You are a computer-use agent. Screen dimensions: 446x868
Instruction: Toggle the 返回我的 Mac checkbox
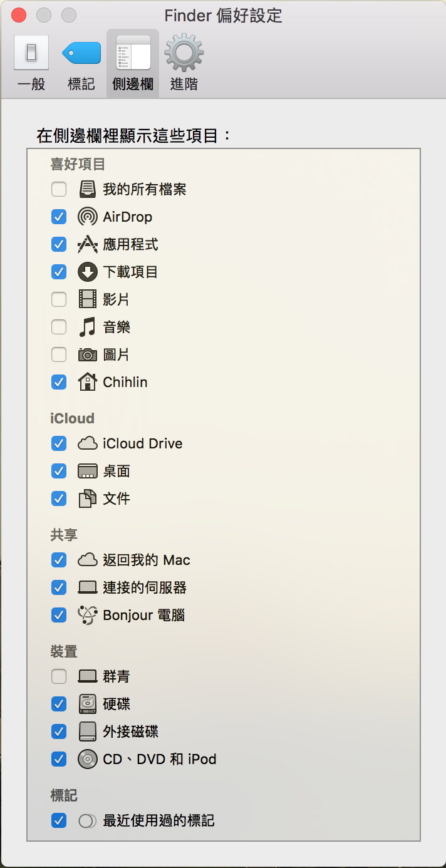click(x=59, y=560)
